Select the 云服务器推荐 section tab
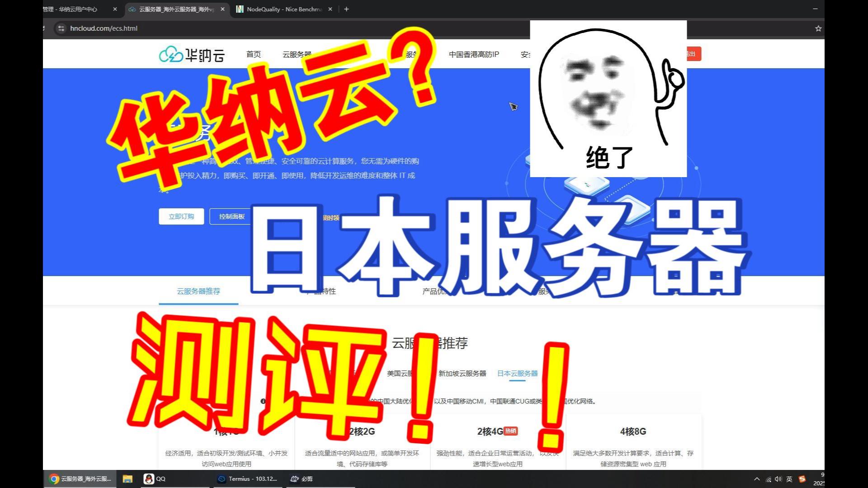 [x=198, y=291]
